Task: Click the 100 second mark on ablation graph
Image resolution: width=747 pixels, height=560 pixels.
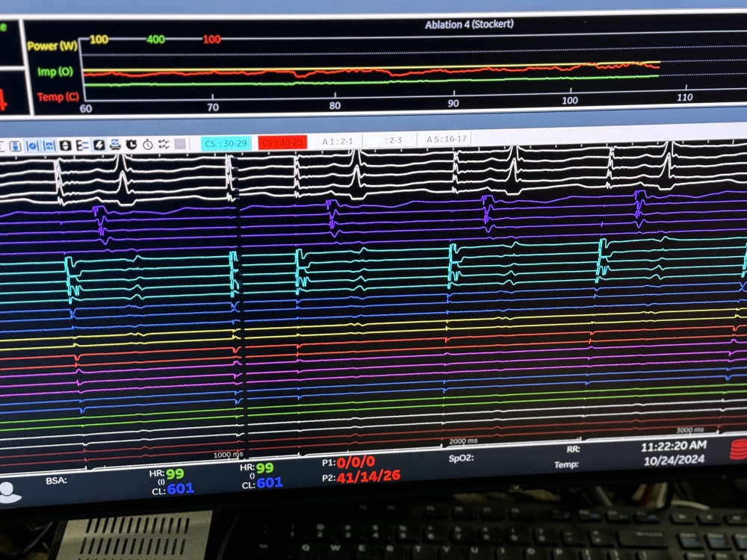Action: [569, 101]
